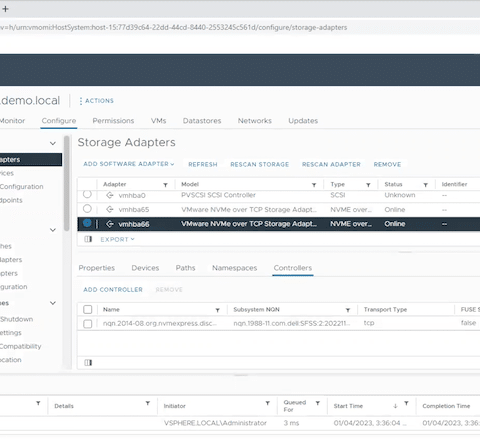The height and width of the screenshot is (445, 480).
Task: Sort by the Transport Type column header
Action: coord(385,310)
